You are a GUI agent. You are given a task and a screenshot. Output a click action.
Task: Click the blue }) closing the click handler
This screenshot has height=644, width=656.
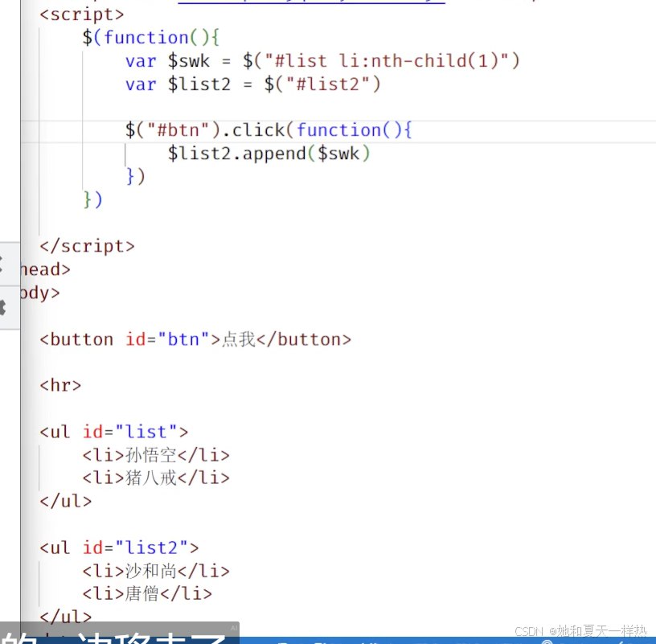(136, 177)
